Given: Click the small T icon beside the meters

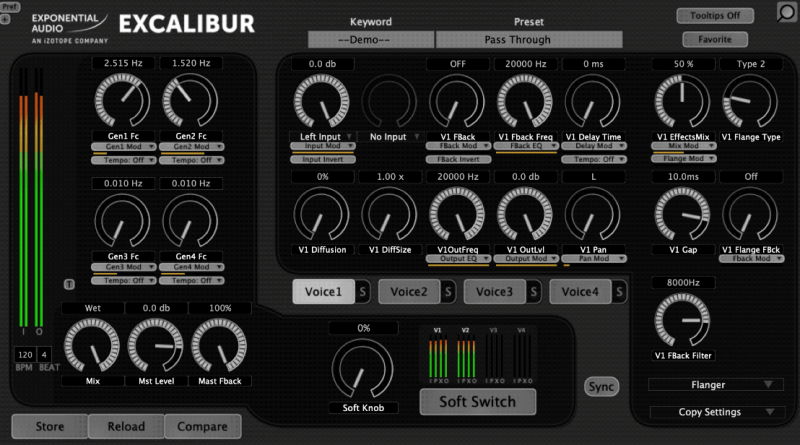Looking at the screenshot, I should 68,285.
